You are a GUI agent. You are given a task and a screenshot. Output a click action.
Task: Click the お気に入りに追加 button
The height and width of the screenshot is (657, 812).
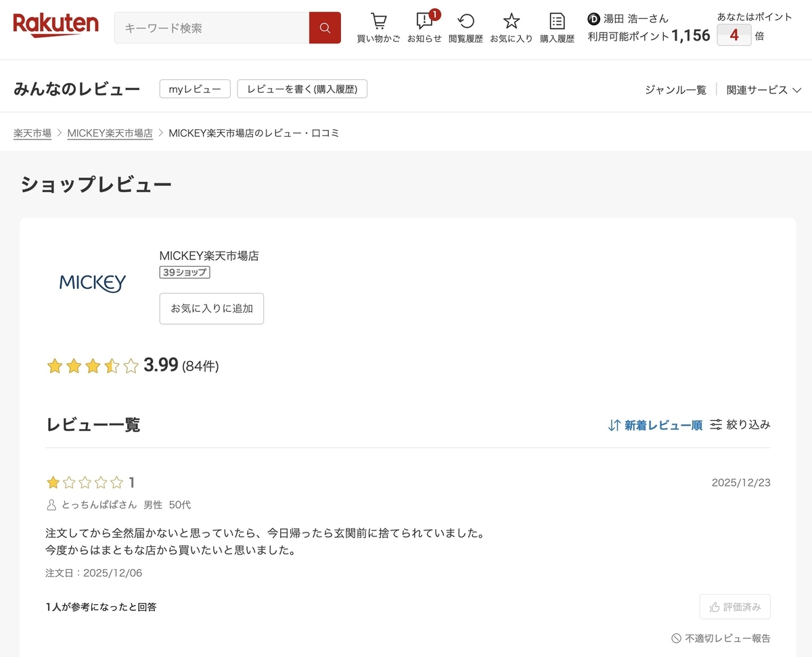pyautogui.click(x=212, y=309)
